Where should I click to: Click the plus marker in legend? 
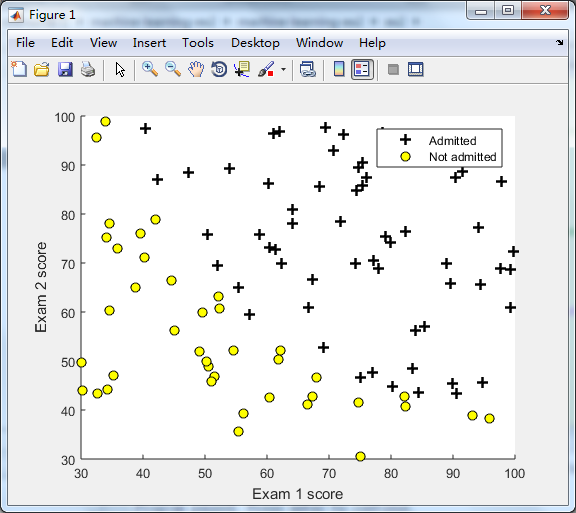coord(405,140)
